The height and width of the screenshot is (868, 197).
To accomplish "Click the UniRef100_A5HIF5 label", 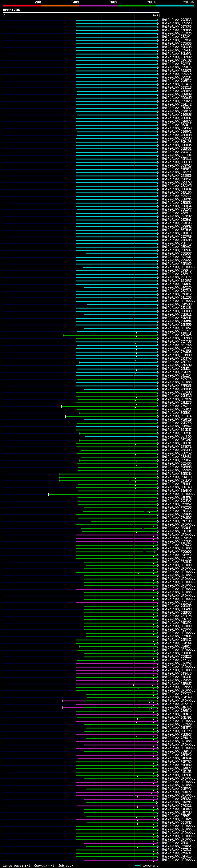I will (177, 243).
